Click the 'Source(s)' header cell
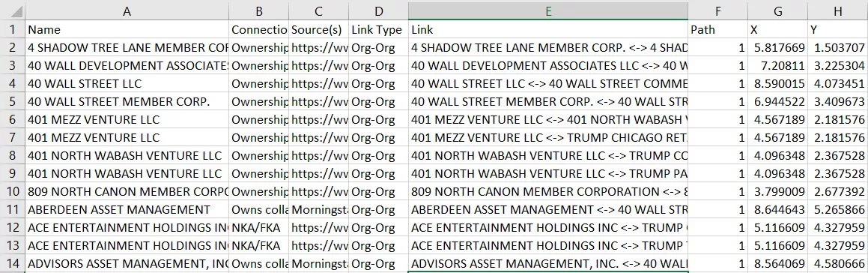868x273 pixels. tap(319, 30)
